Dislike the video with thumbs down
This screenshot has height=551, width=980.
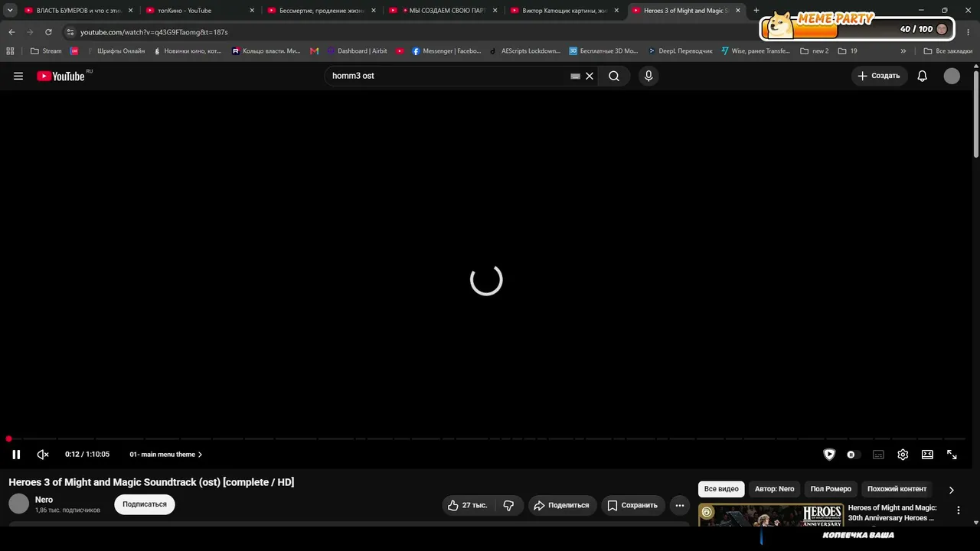coord(508,505)
